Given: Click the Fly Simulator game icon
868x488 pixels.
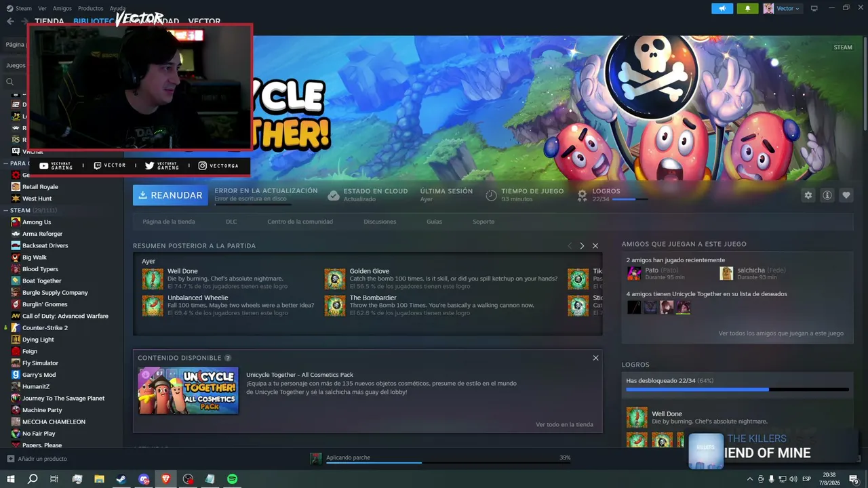Looking at the screenshot, I should point(16,363).
